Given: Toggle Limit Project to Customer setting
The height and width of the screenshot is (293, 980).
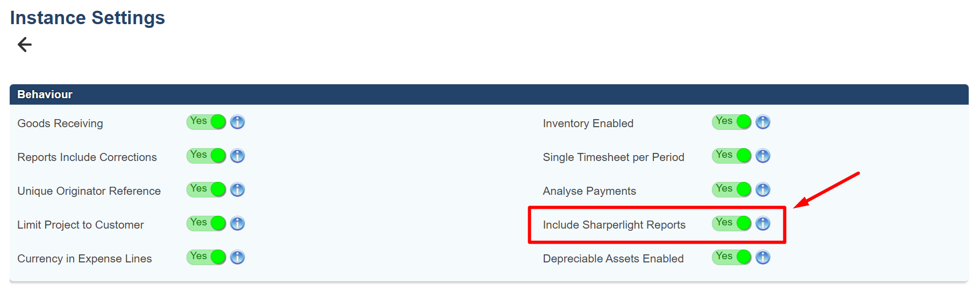Looking at the screenshot, I should coord(206,224).
